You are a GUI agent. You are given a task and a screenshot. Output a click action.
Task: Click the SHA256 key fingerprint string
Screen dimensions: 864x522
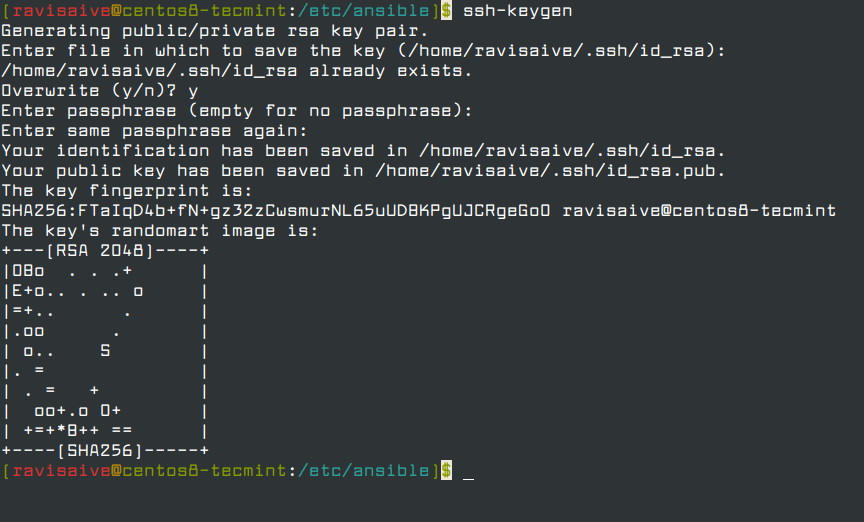pos(276,210)
